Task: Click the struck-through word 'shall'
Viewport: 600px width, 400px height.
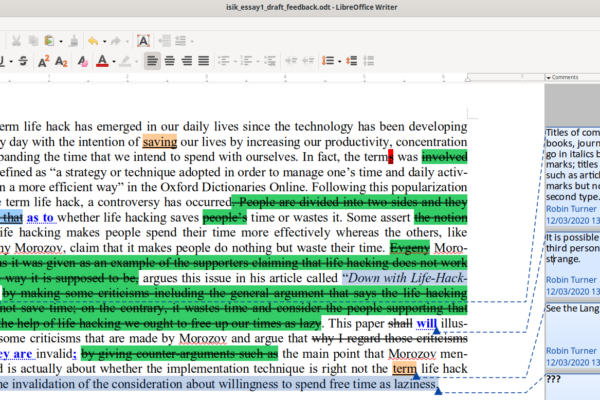Action: (400, 323)
